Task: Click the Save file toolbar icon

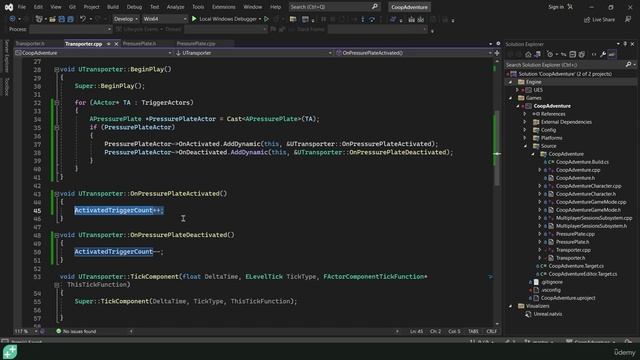Action: click(x=62, y=19)
